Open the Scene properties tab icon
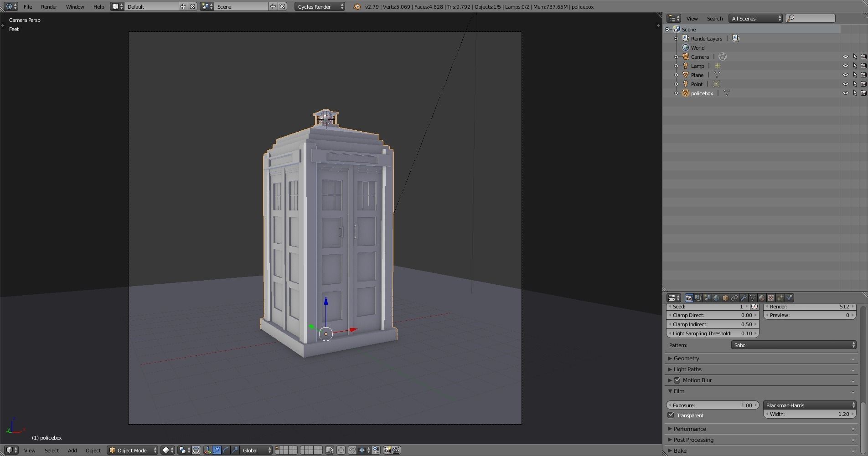This screenshot has height=456, width=868. [707, 298]
